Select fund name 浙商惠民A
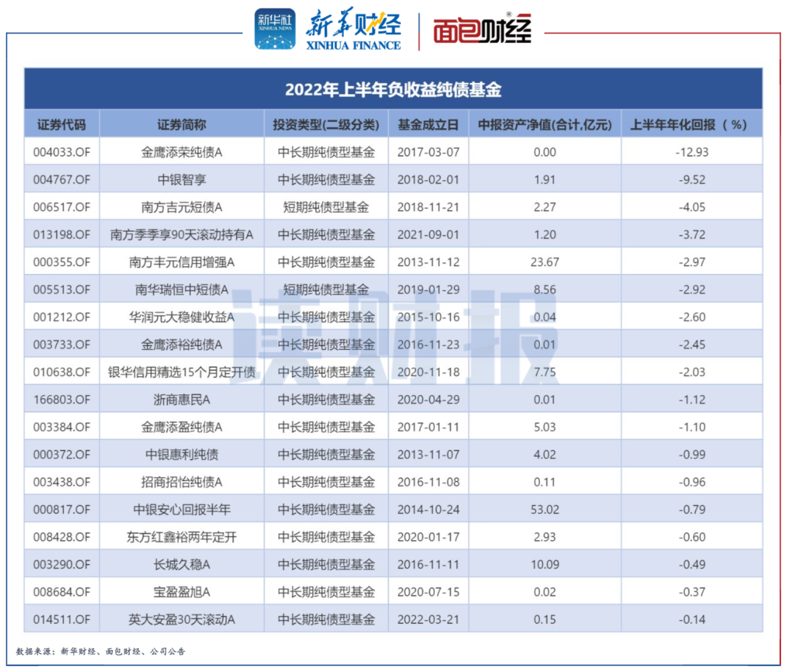Image resolution: width=787 pixels, height=672 pixels. [181, 400]
